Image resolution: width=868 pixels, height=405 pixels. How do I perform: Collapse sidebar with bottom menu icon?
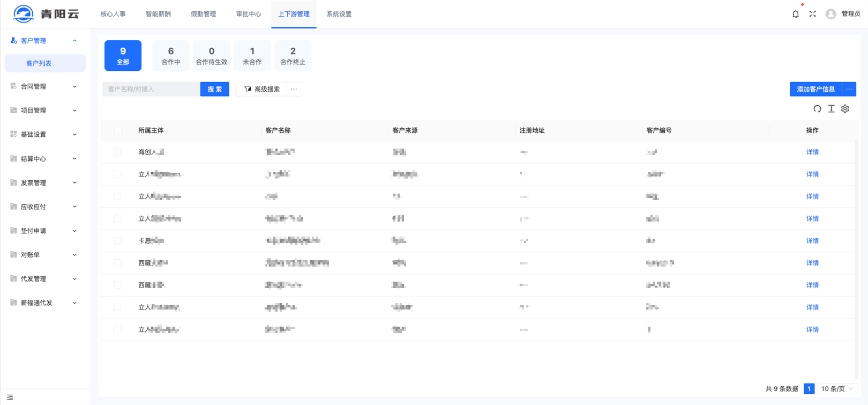[x=10, y=397]
